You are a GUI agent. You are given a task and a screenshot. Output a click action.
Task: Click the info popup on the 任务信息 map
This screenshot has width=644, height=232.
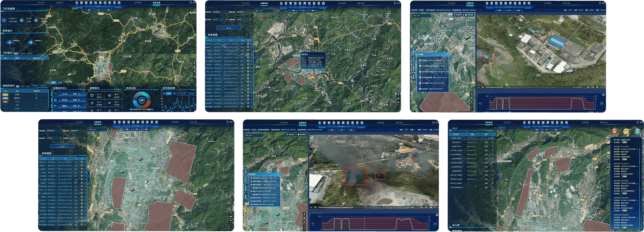[x=313, y=61]
